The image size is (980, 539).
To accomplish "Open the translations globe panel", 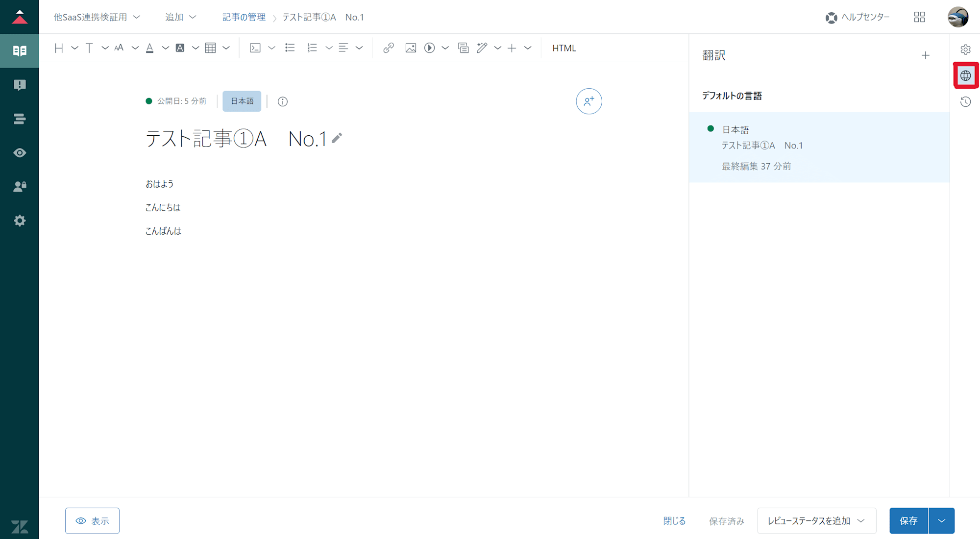I will point(966,75).
